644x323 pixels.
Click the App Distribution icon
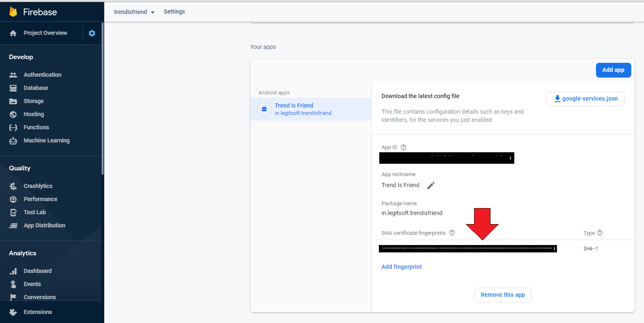(13, 226)
